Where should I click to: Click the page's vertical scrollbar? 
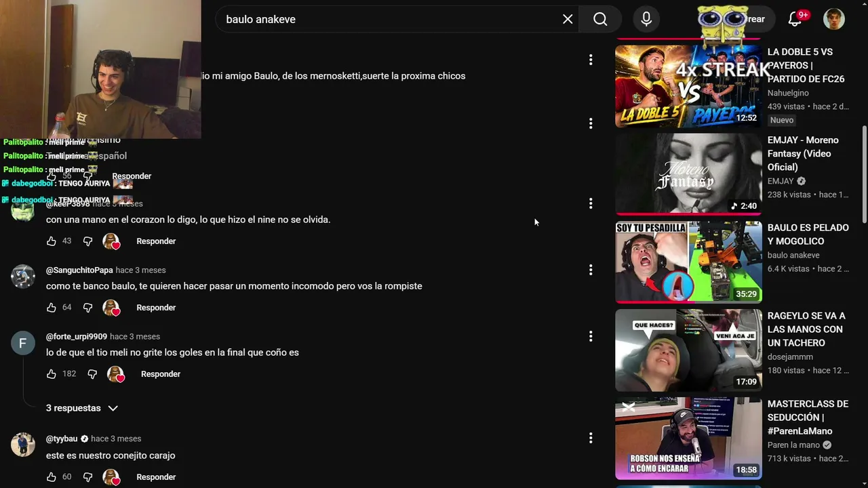coord(864,174)
